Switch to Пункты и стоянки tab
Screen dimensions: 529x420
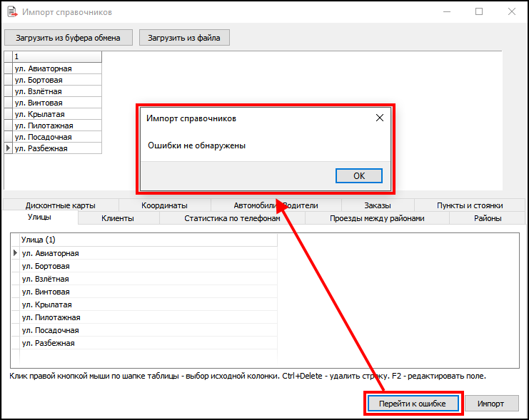470,205
